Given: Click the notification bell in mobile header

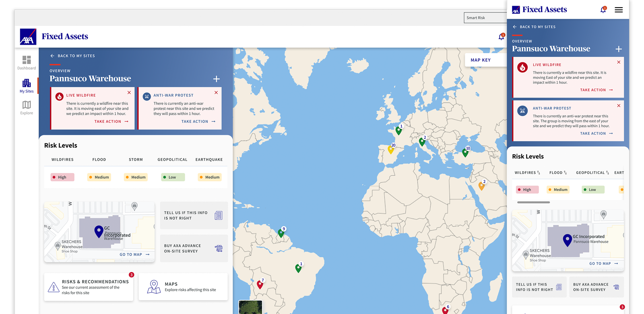Looking at the screenshot, I should [603, 10].
